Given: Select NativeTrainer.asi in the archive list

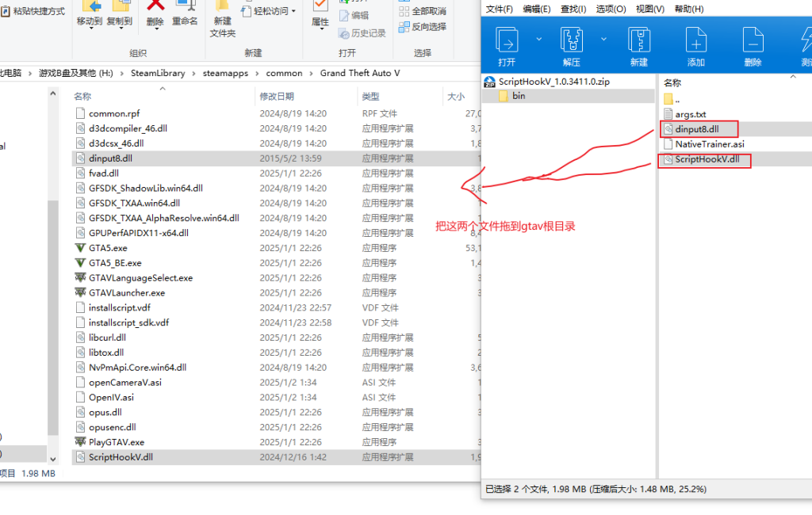Looking at the screenshot, I should (x=704, y=144).
